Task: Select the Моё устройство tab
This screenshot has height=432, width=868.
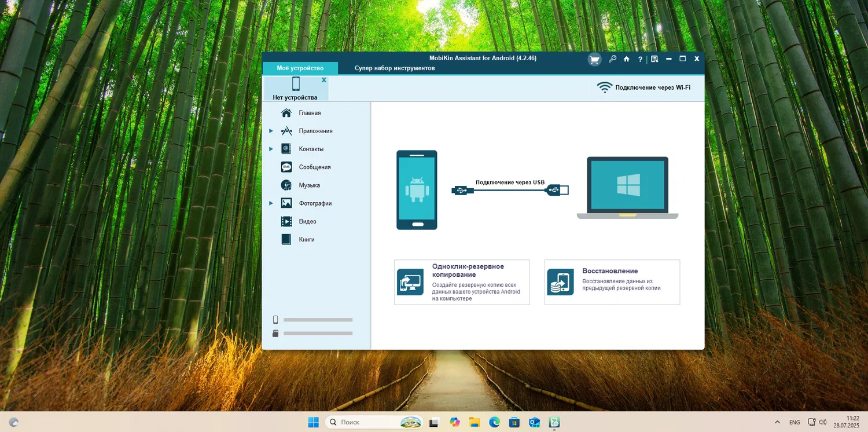Action: (x=300, y=68)
